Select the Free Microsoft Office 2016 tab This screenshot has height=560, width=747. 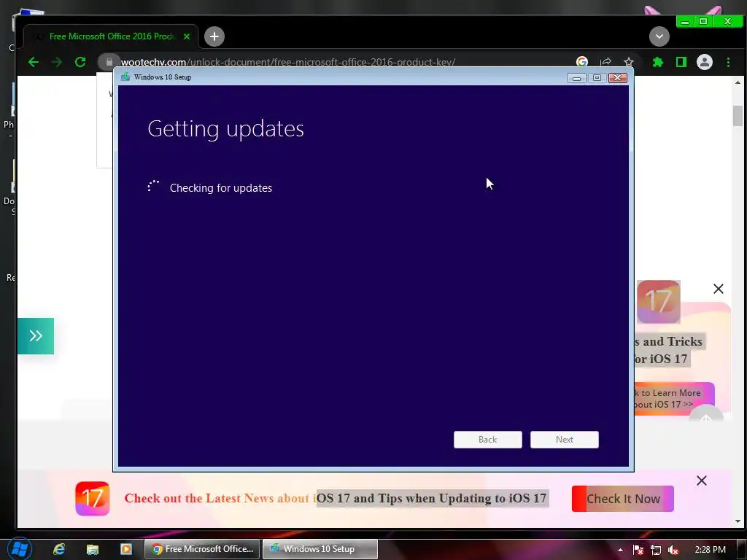(x=111, y=36)
